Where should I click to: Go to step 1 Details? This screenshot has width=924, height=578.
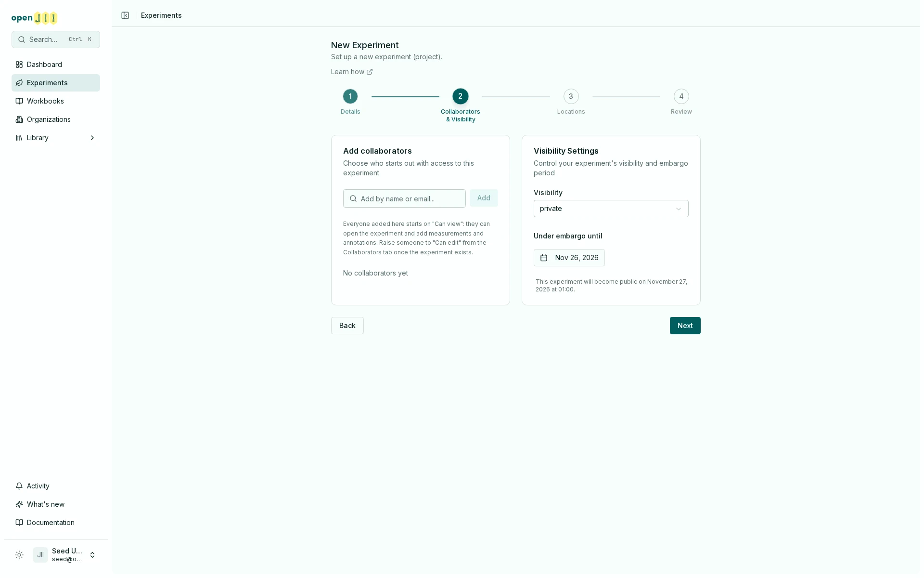point(350,96)
